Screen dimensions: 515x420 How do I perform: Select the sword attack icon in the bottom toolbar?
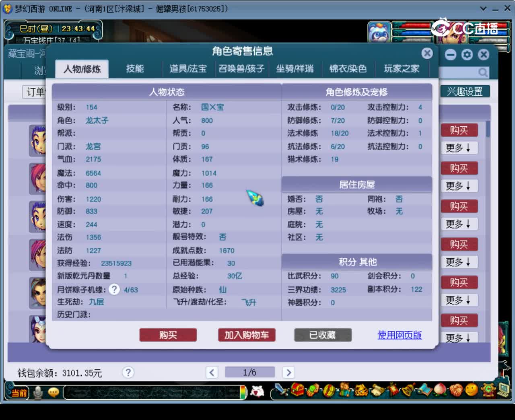(x=280, y=390)
